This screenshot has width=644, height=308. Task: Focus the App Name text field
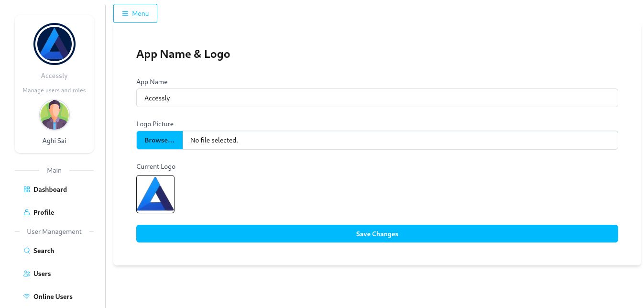point(377,98)
